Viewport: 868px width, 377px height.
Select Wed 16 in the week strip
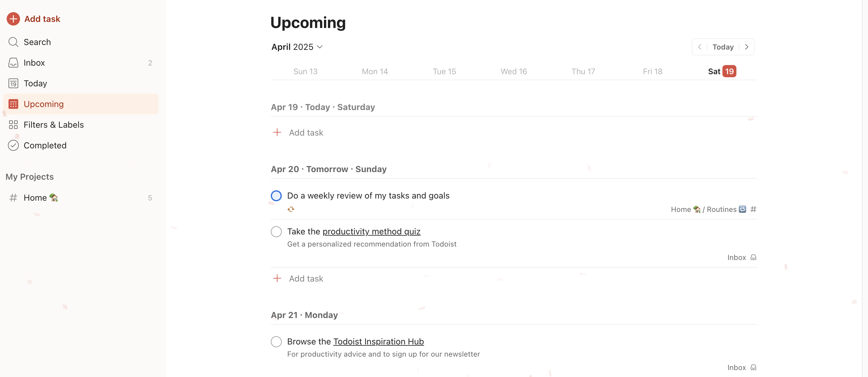(x=514, y=71)
